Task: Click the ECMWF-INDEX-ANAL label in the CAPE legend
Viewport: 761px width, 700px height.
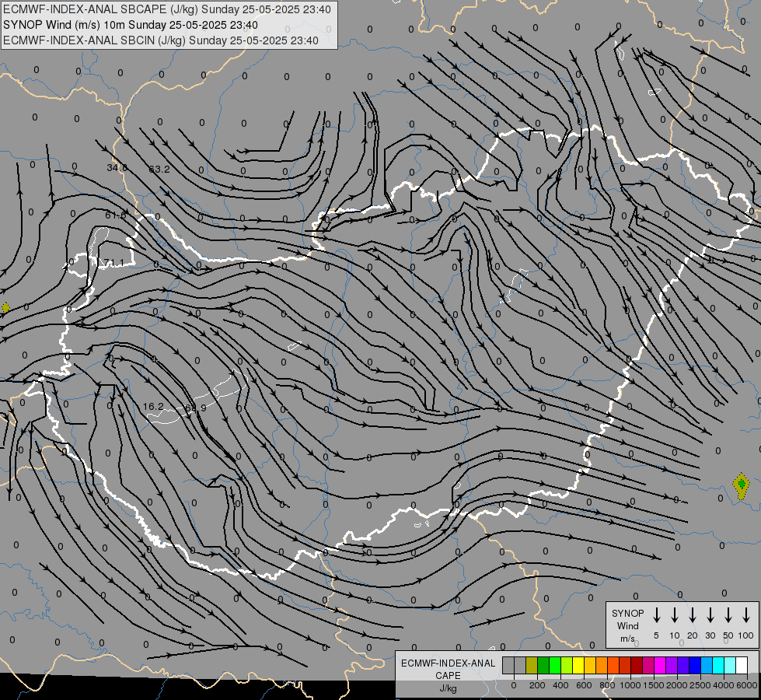Action: pos(448,663)
